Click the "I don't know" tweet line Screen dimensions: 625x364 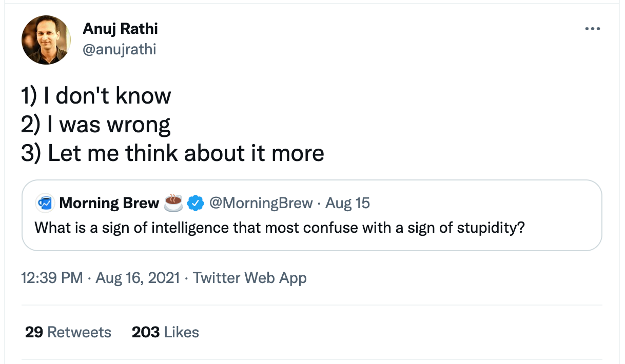(x=96, y=96)
